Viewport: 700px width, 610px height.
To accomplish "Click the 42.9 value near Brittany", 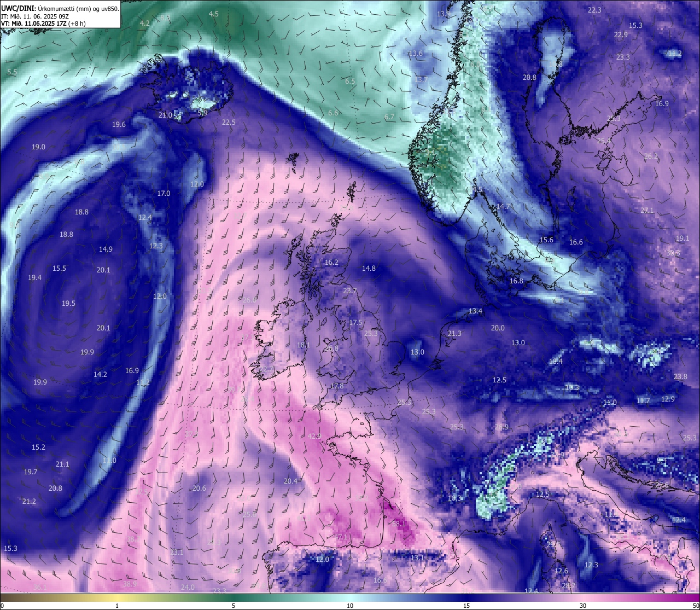I will pyautogui.click(x=314, y=436).
